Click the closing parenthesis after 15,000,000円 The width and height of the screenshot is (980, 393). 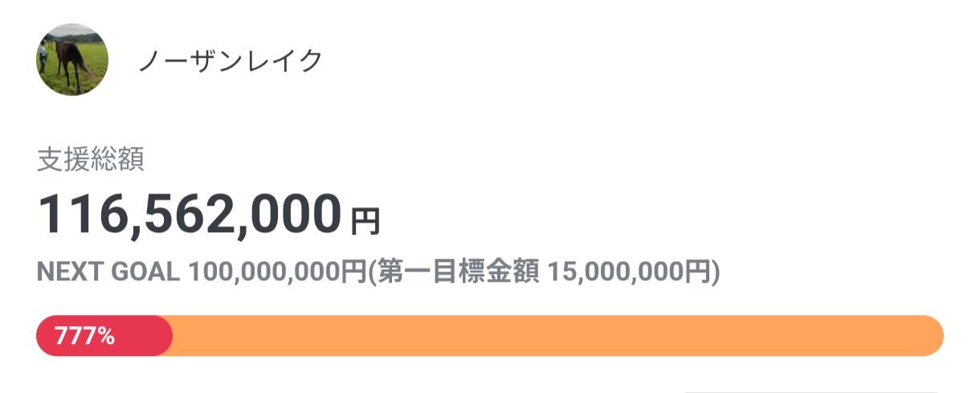[x=716, y=273]
